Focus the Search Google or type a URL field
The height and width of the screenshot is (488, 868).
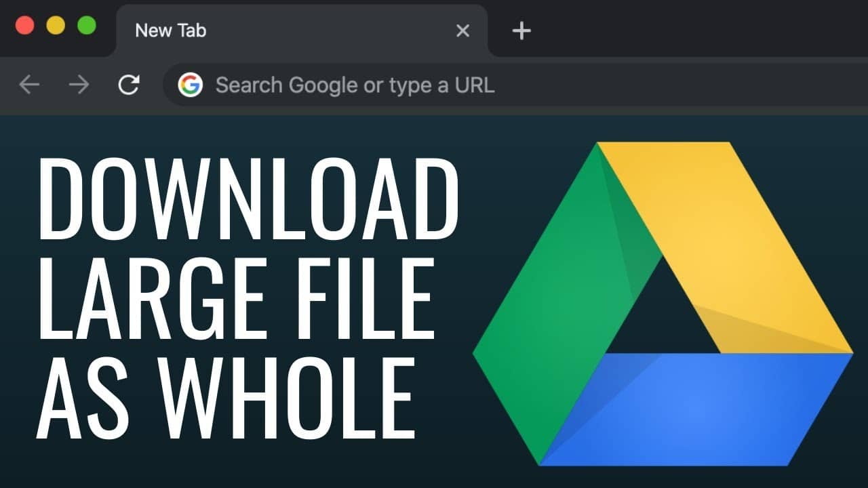pyautogui.click(x=515, y=85)
